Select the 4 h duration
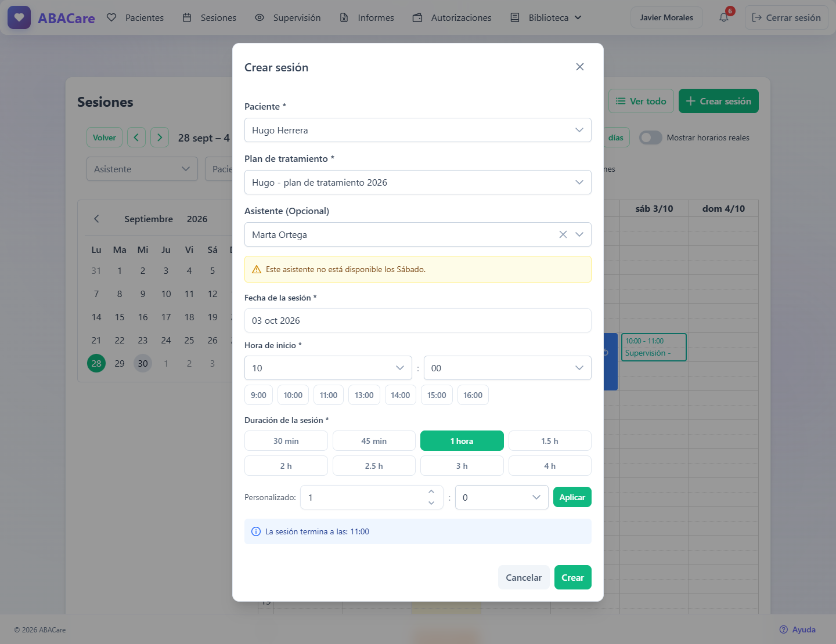This screenshot has width=836, height=644. point(550,466)
